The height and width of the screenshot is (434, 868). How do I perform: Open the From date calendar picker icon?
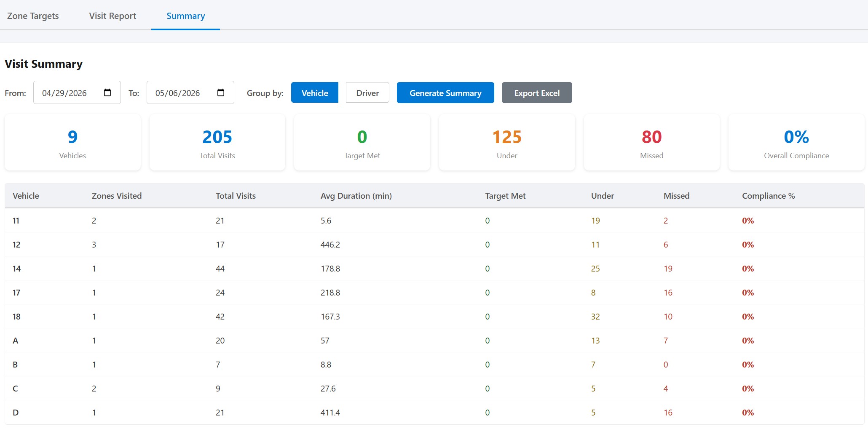click(x=107, y=93)
